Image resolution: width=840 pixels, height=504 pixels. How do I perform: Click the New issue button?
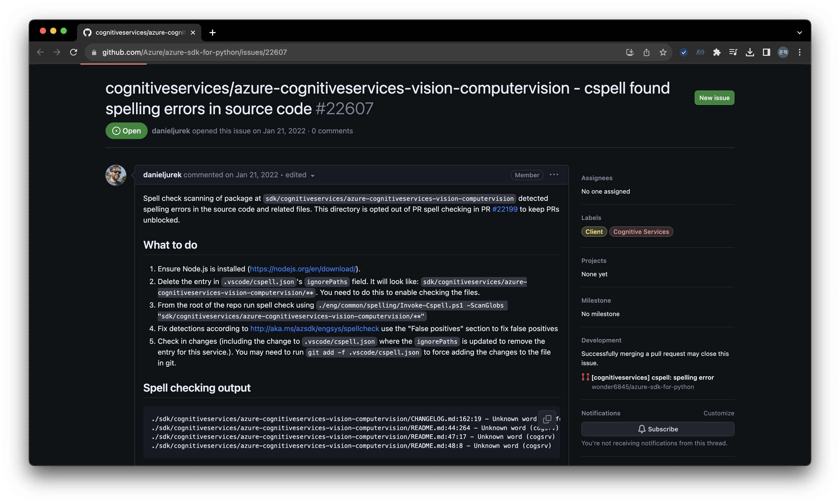point(714,98)
